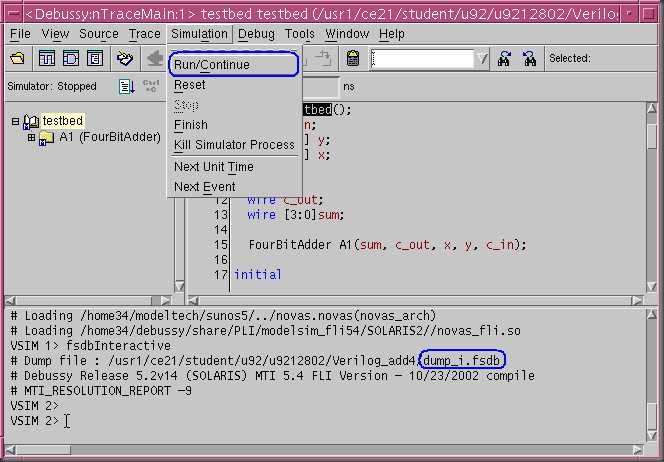This screenshot has width=664, height=462.
Task: Open the File menu
Action: click(20, 33)
